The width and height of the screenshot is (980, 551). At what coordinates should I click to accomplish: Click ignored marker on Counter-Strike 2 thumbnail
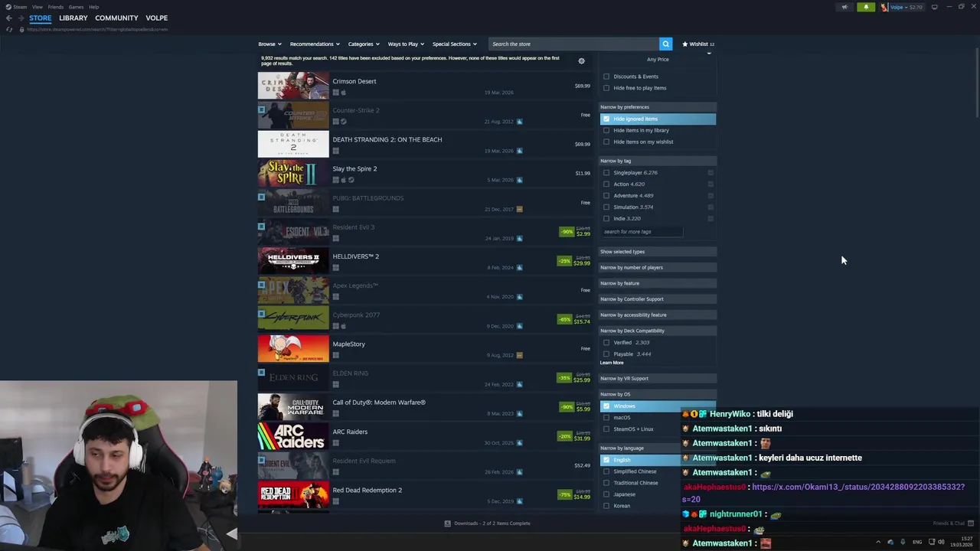coord(261,109)
